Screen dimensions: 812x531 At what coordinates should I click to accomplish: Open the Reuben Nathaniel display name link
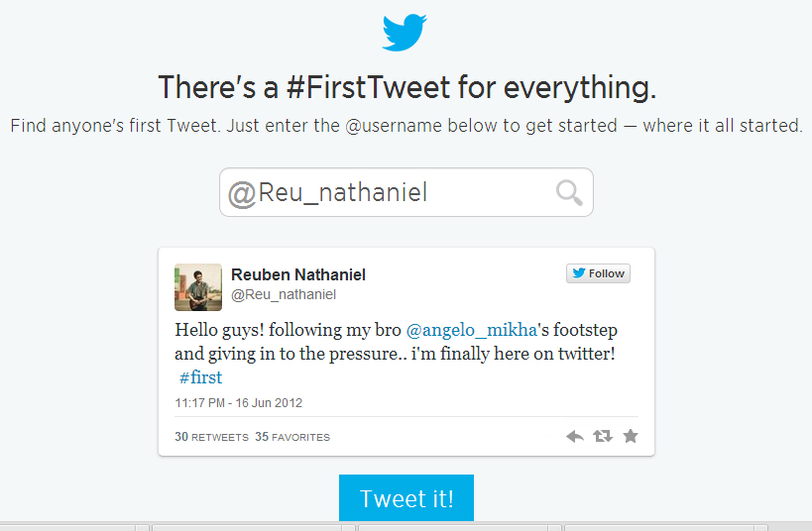coord(298,274)
